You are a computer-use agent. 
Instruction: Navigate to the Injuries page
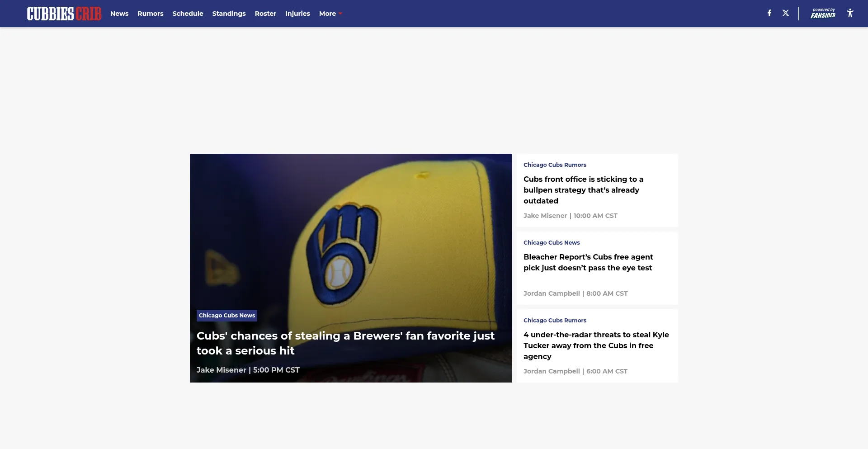pyautogui.click(x=297, y=14)
